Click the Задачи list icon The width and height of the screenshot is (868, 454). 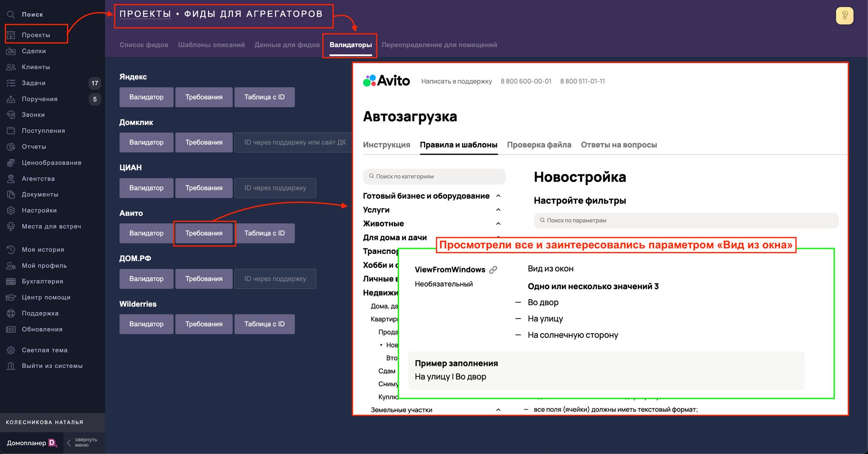11,83
